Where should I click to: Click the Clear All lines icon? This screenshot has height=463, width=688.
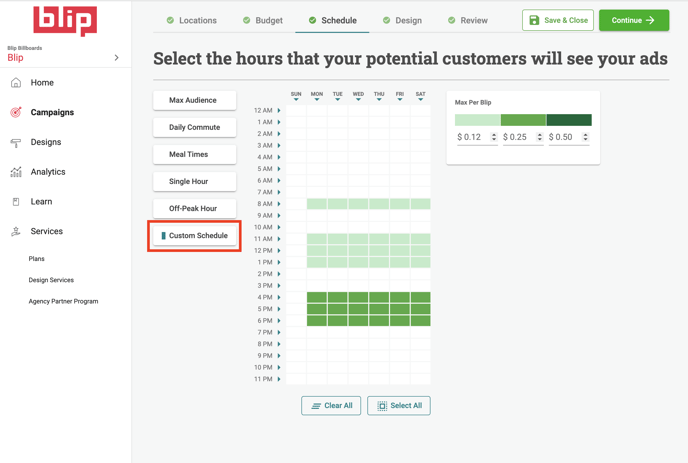tap(316, 406)
